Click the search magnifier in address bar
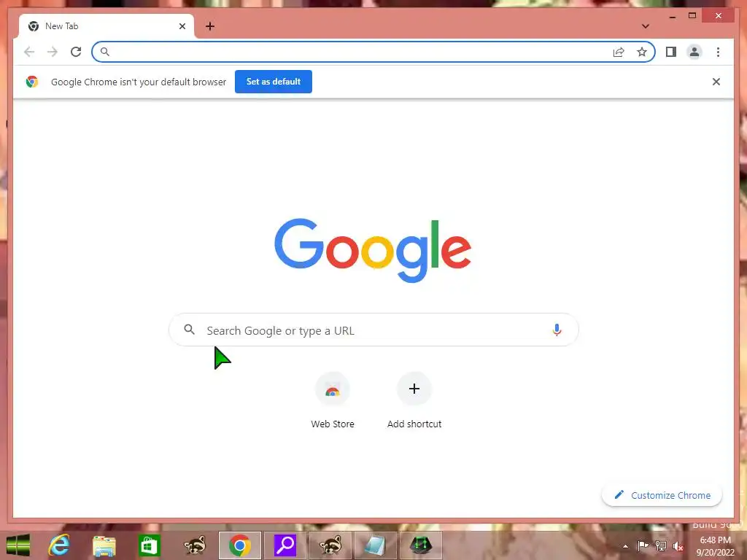 pyautogui.click(x=105, y=52)
